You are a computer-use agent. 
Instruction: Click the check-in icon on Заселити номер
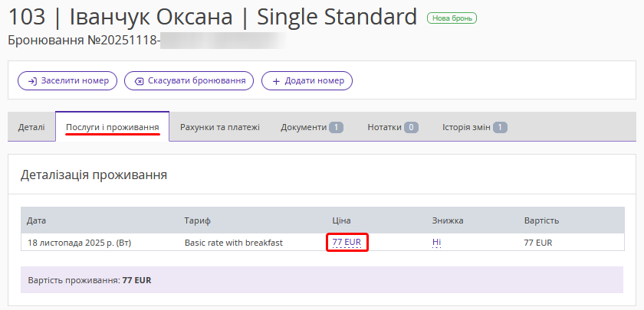pos(32,80)
